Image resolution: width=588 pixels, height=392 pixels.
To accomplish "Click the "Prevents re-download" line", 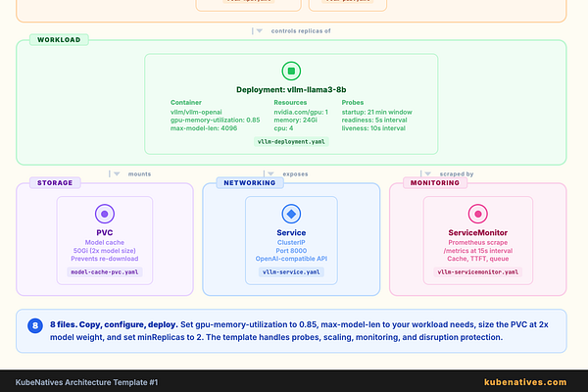I will 105,259.
